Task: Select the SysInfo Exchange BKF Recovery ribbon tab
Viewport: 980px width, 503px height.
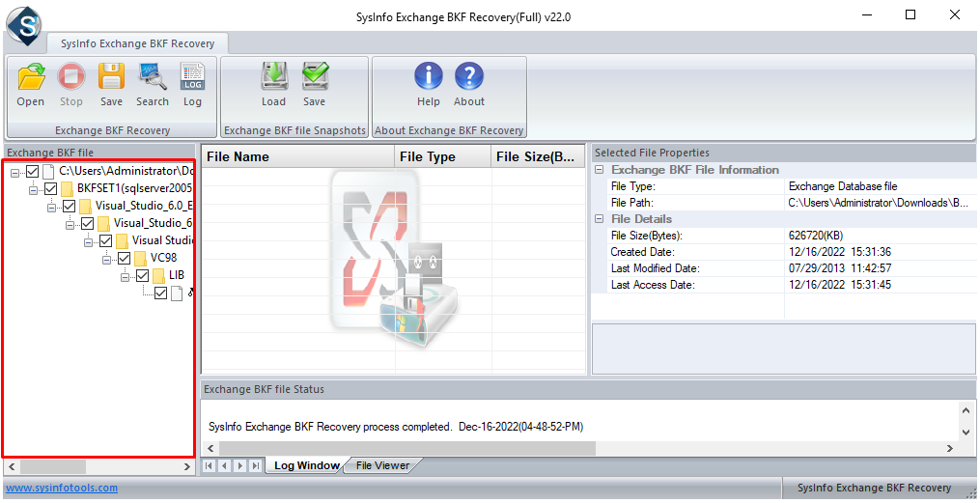Action: pyautogui.click(x=137, y=43)
